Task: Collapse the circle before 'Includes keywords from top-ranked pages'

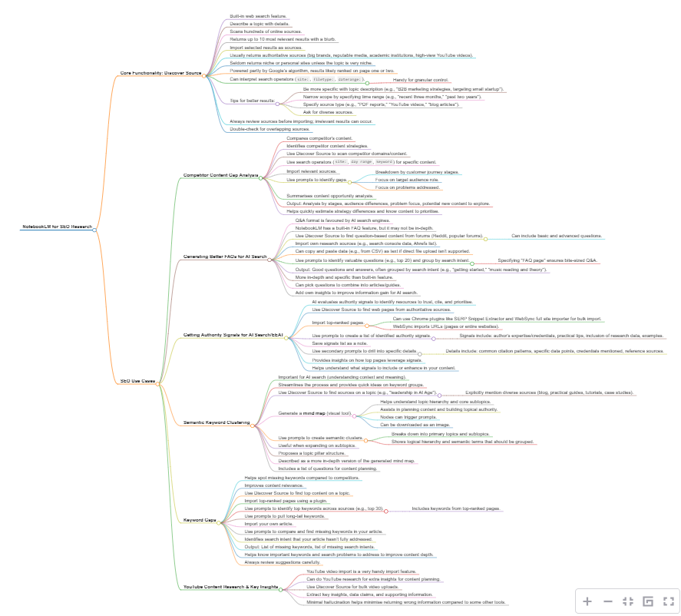Action: coord(386,512)
